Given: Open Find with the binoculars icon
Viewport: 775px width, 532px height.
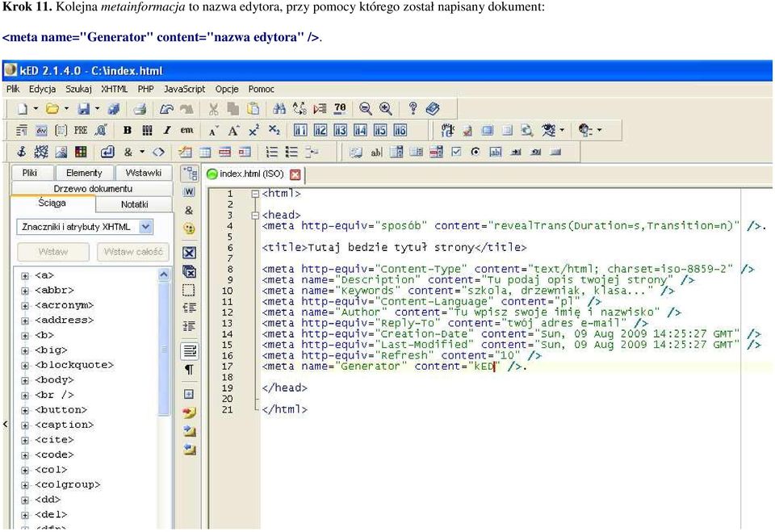Looking at the screenshot, I should [x=279, y=109].
